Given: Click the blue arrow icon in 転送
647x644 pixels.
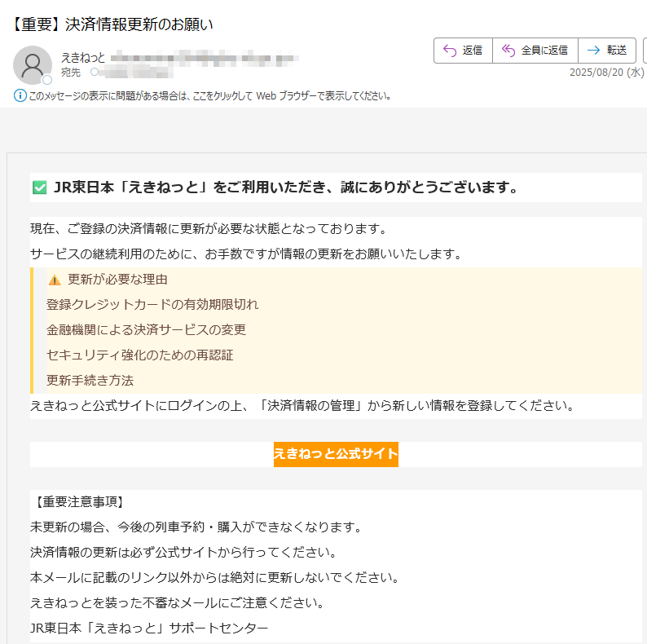Looking at the screenshot, I should pos(593,51).
